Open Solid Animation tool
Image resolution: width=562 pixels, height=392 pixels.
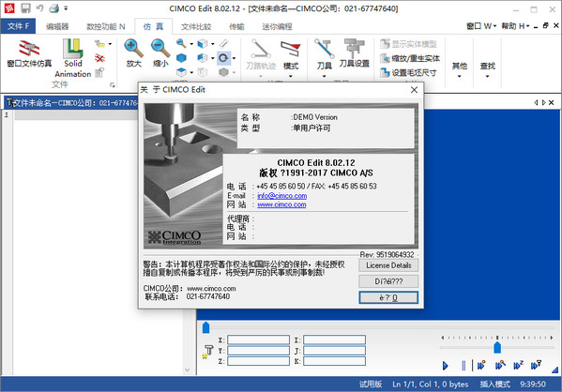coord(73,58)
